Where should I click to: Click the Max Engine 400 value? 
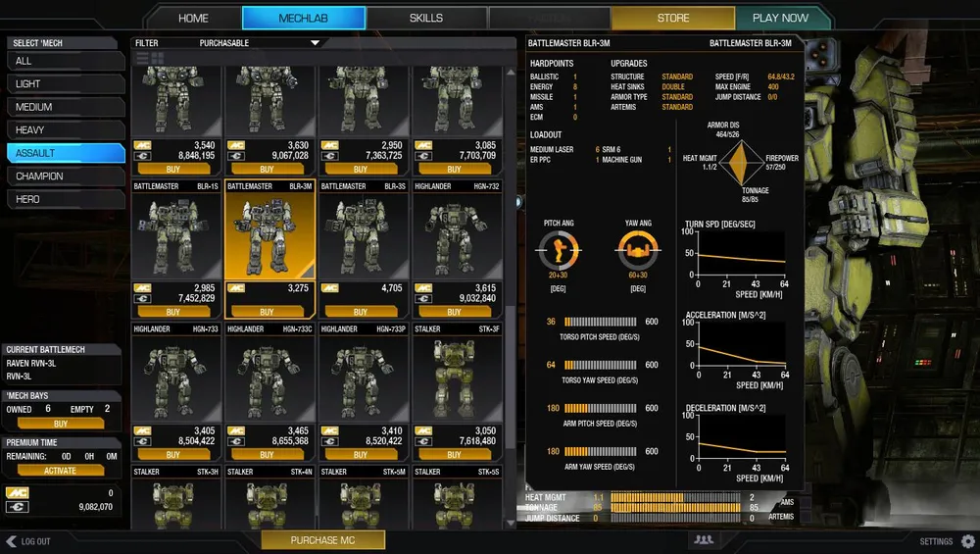click(773, 87)
